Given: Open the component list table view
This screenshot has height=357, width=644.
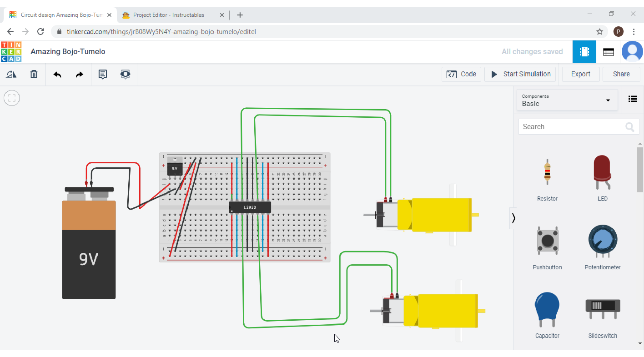Looking at the screenshot, I should pos(608,52).
